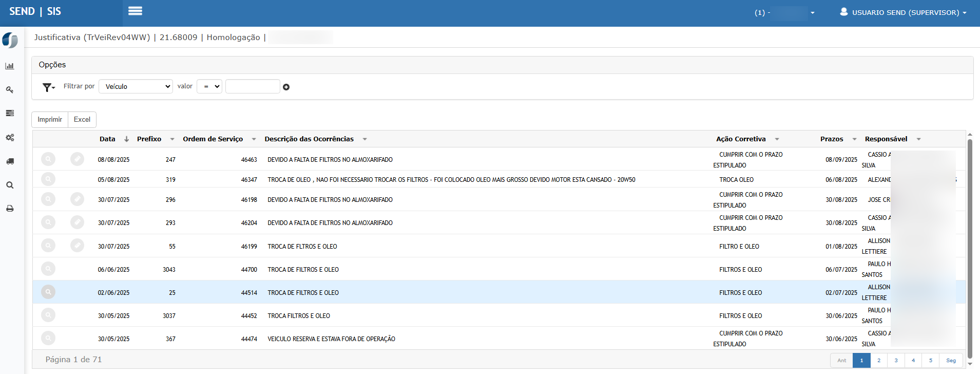This screenshot has height=374, width=980.
Task: Click edit icon for order 46198
Action: click(x=77, y=199)
